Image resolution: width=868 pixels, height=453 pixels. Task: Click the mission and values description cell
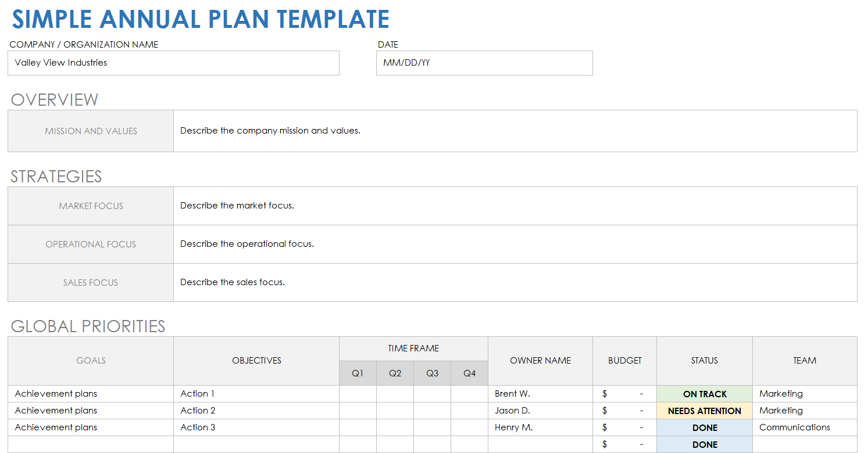coord(515,131)
